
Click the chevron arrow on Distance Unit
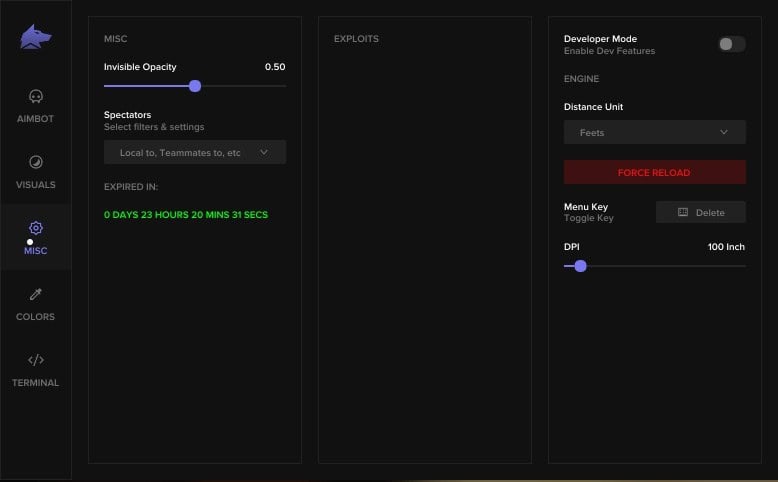(724, 132)
